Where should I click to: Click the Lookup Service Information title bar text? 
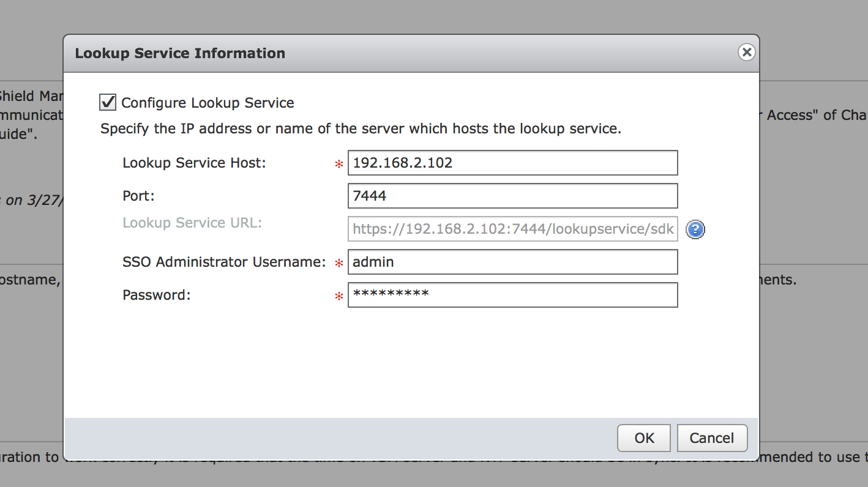point(180,53)
